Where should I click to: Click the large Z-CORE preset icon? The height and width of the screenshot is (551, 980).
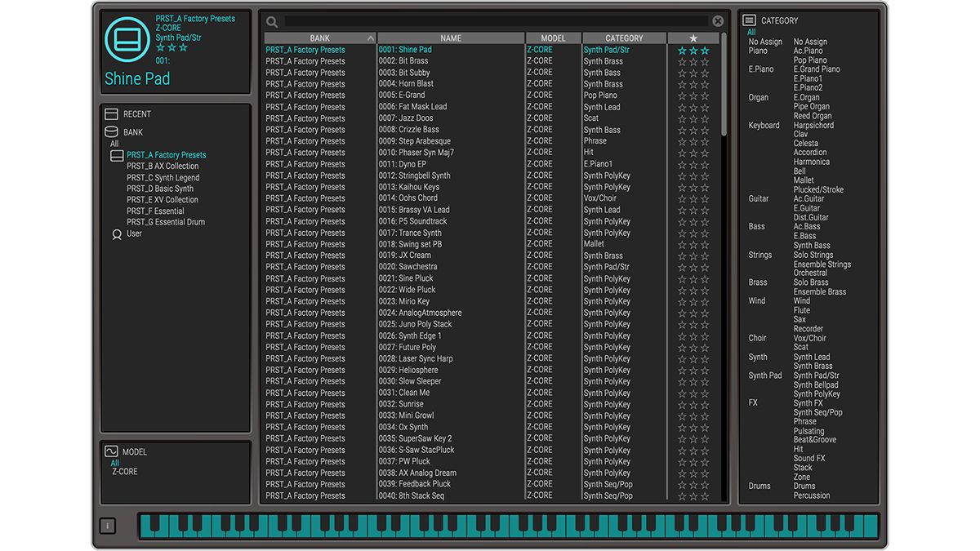(x=127, y=38)
